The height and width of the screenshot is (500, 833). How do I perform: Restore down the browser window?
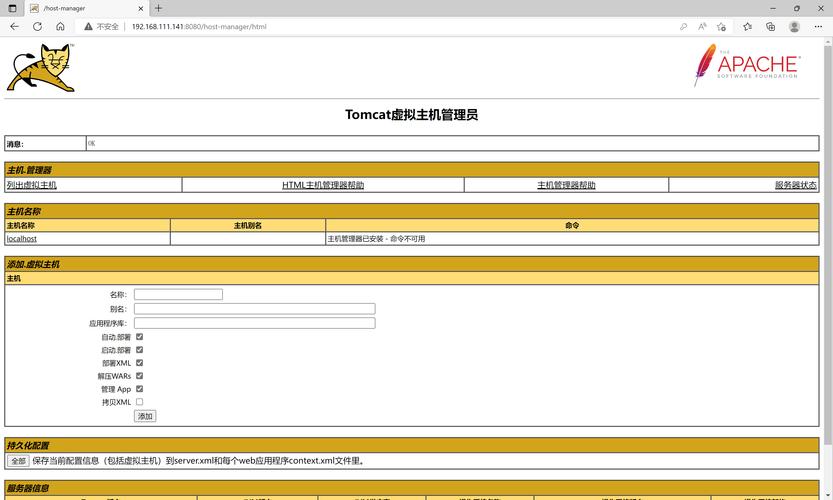pos(796,9)
